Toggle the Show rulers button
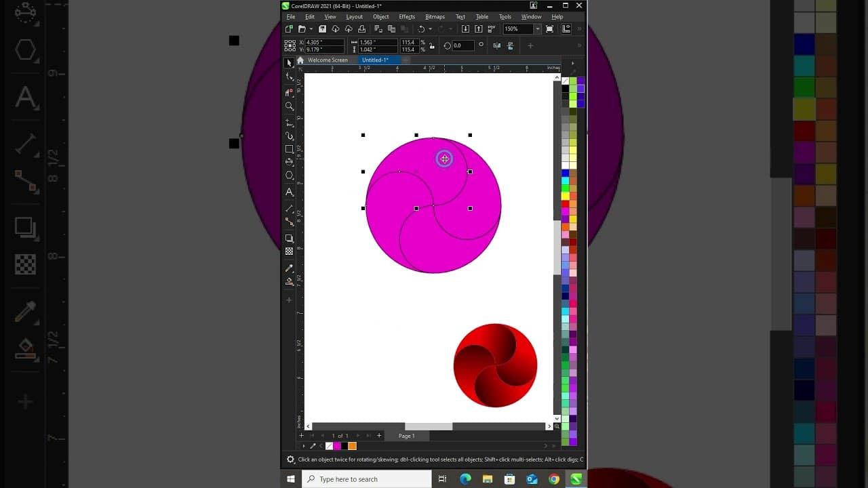Image resolution: width=868 pixels, height=488 pixels. [566, 29]
